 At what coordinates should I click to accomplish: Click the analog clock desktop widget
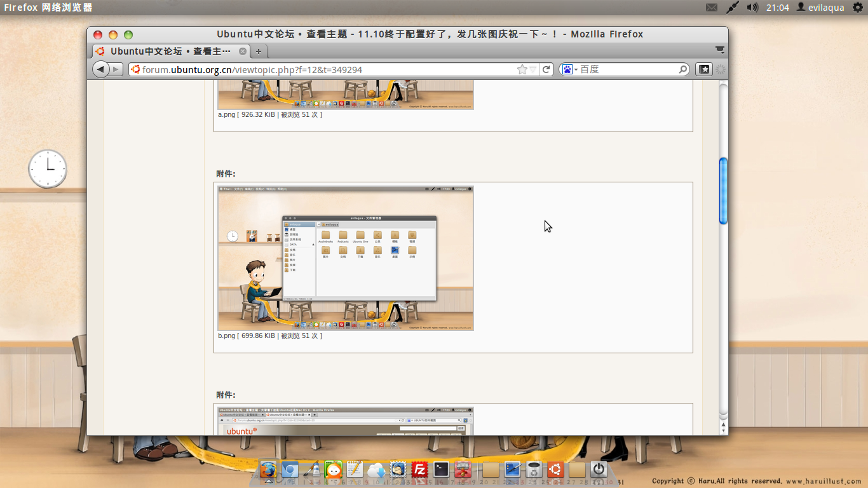(48, 168)
